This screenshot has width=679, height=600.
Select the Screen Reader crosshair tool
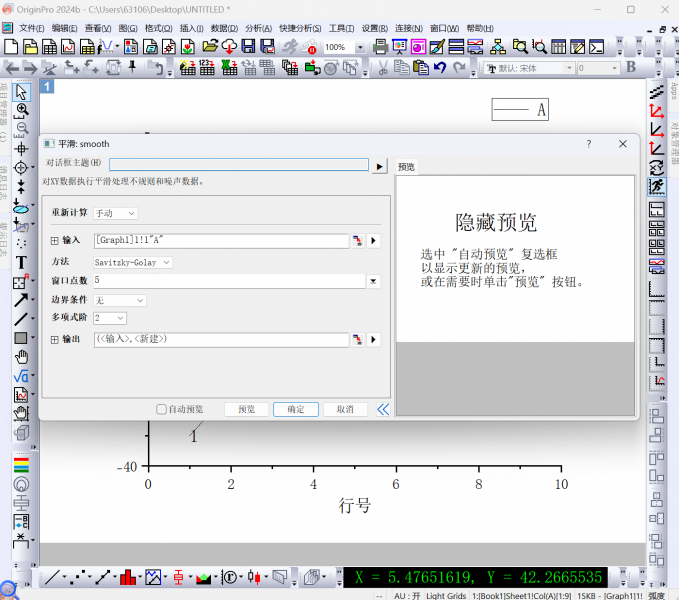(21, 149)
